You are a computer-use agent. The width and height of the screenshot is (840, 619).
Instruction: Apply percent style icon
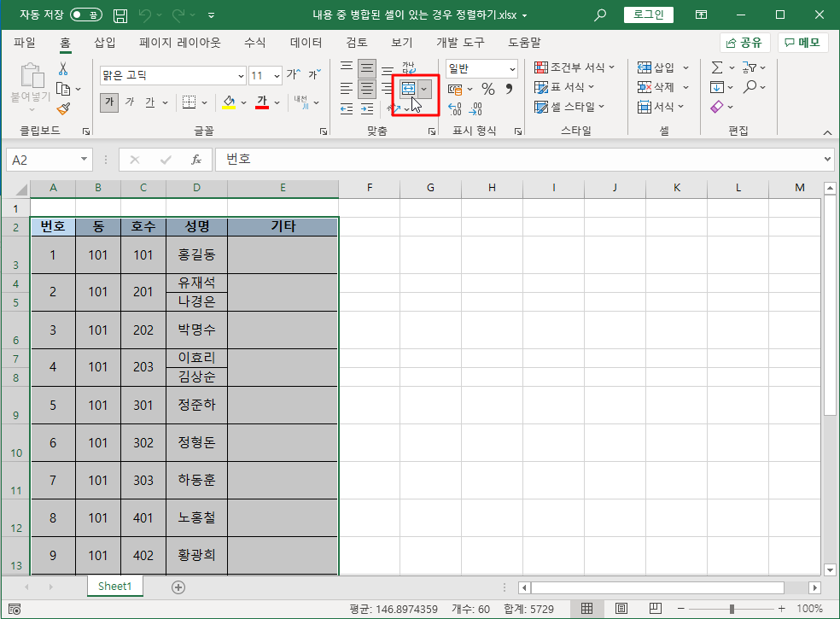coord(488,89)
